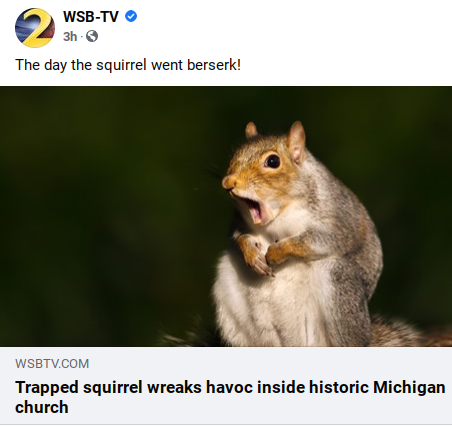Open the 'Trapped squirrel wreaks havoc' headline
Image resolution: width=452 pixels, height=427 pixels.
click(230, 397)
